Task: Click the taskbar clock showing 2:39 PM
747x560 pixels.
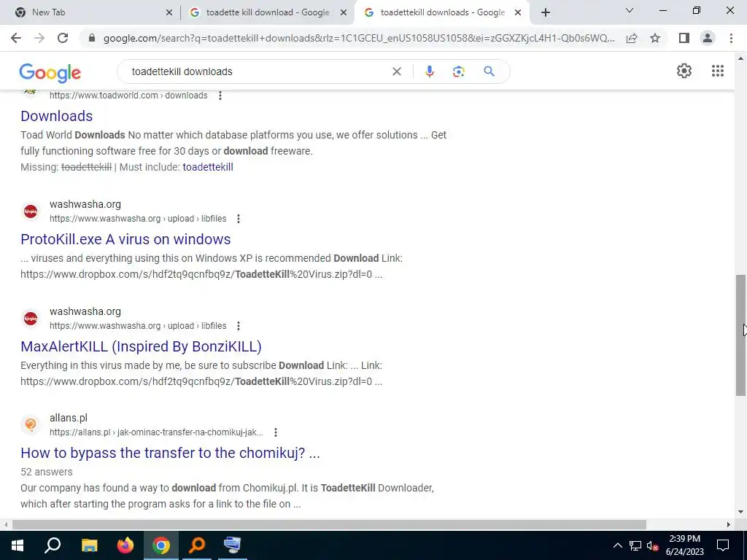Action: pos(684,545)
